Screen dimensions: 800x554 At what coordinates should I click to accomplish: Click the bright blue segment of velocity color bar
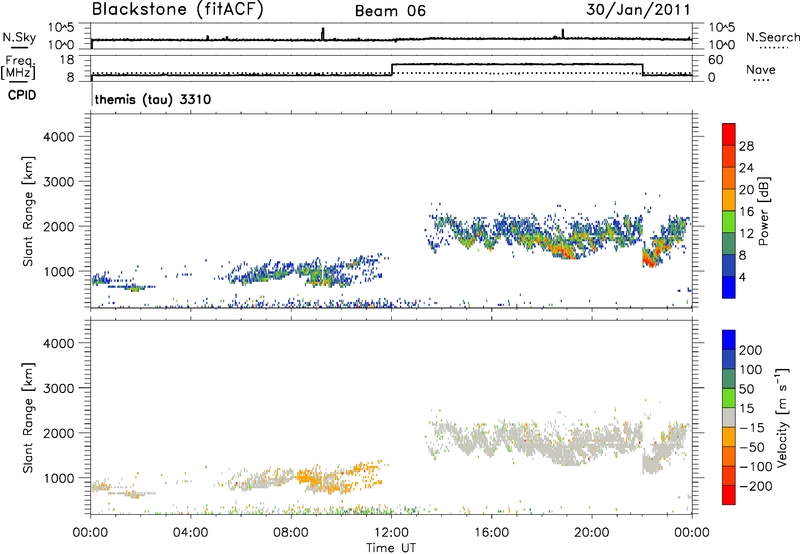(x=729, y=340)
